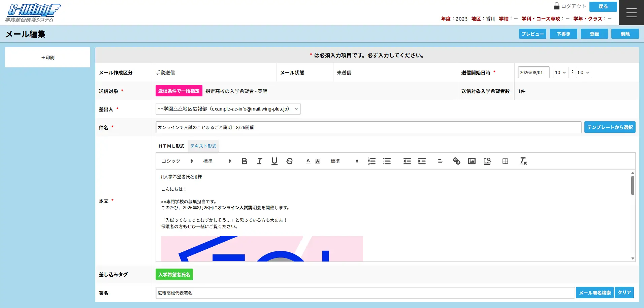The image size is (644, 308).
Task: Select the HTML形式 tab
Action: point(171,146)
